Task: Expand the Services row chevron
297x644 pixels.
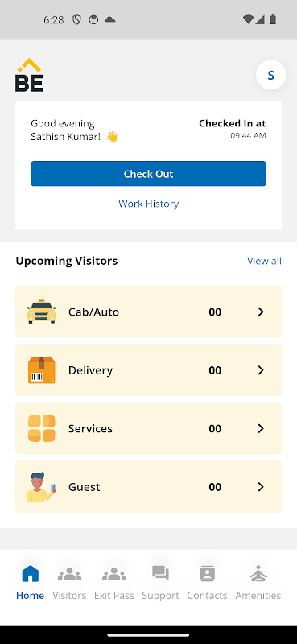Action: (x=261, y=428)
